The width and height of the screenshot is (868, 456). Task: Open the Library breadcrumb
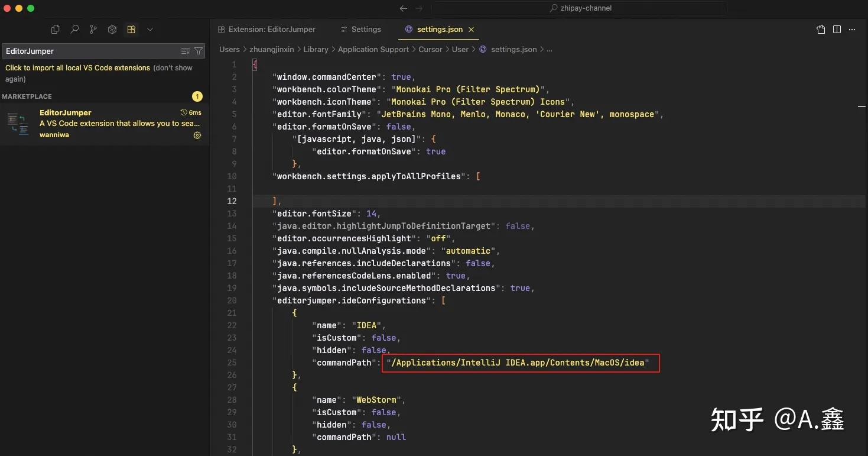[x=316, y=50]
